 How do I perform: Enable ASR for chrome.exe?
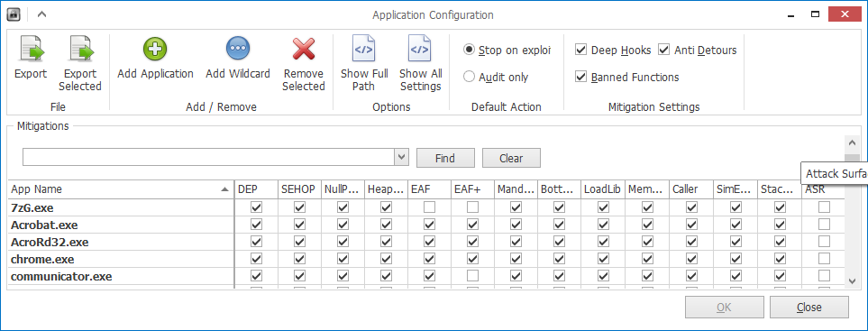point(824,259)
